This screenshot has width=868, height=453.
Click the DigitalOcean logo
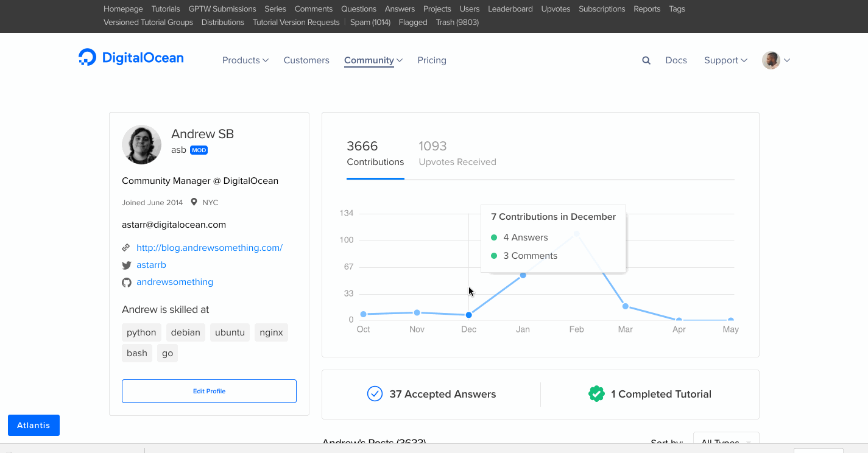click(131, 58)
